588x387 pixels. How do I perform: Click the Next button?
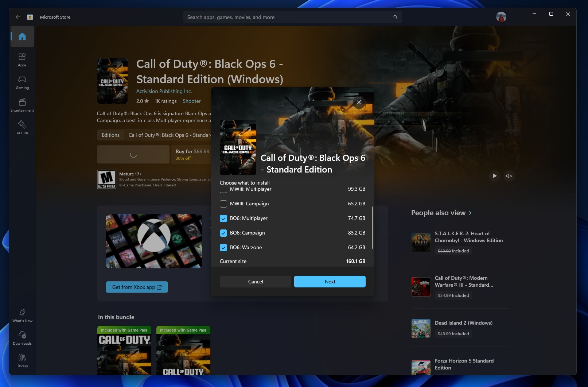[x=330, y=282]
